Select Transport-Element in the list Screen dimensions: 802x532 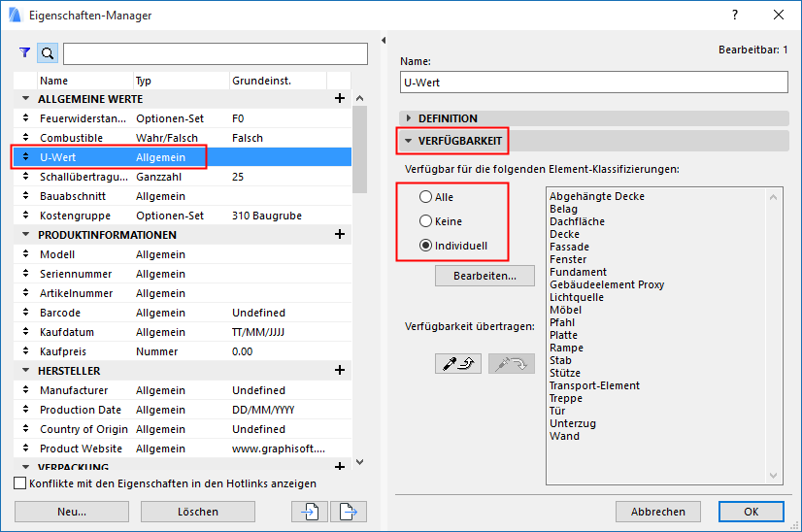coord(594,385)
